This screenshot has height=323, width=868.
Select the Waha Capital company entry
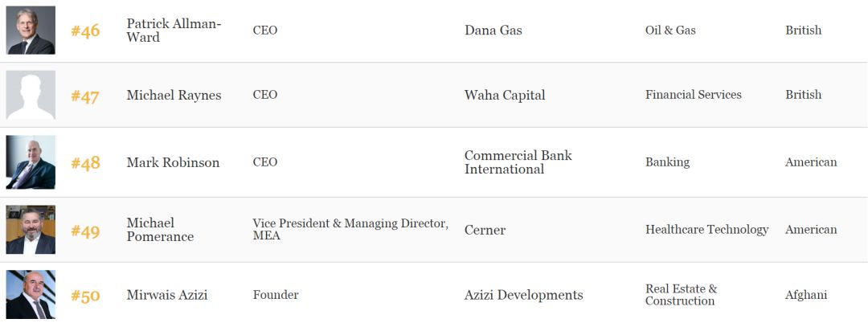point(505,95)
